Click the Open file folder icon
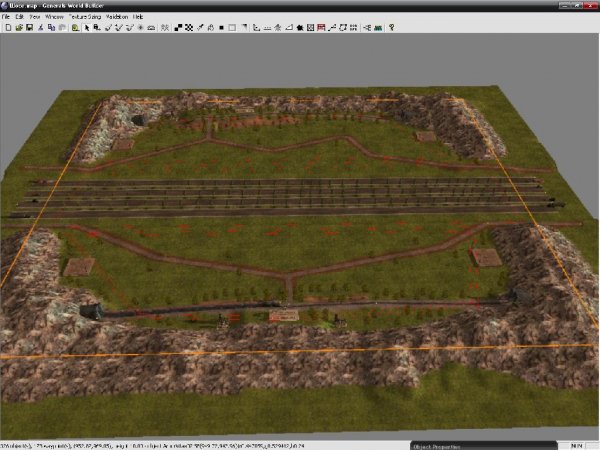The height and width of the screenshot is (450, 600). (x=17, y=27)
